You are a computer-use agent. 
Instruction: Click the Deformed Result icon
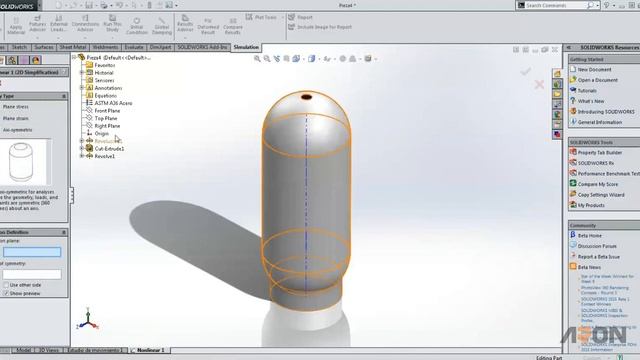[x=208, y=26]
